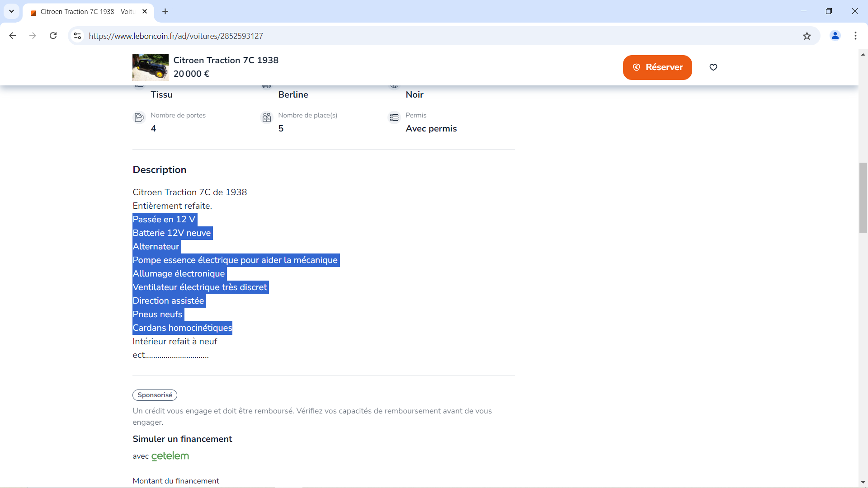Image resolution: width=868 pixels, height=488 pixels.
Task: Click the car thumbnail in sticky header
Action: 150,67
